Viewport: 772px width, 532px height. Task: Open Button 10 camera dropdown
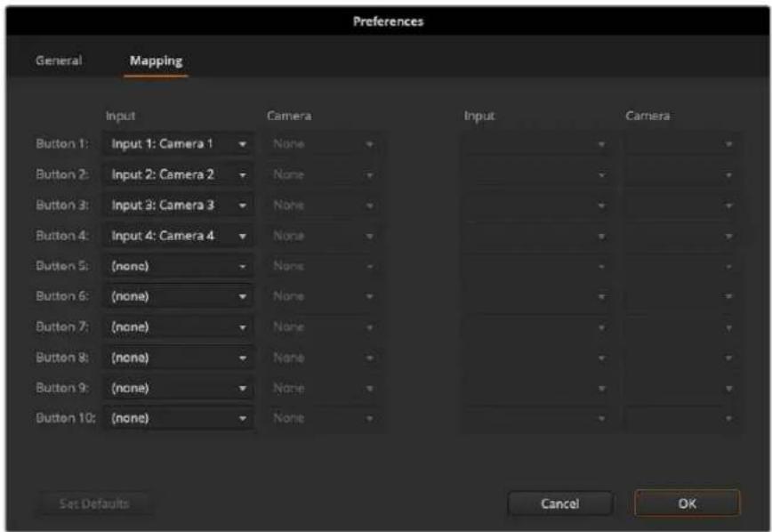pyautogui.click(x=324, y=418)
